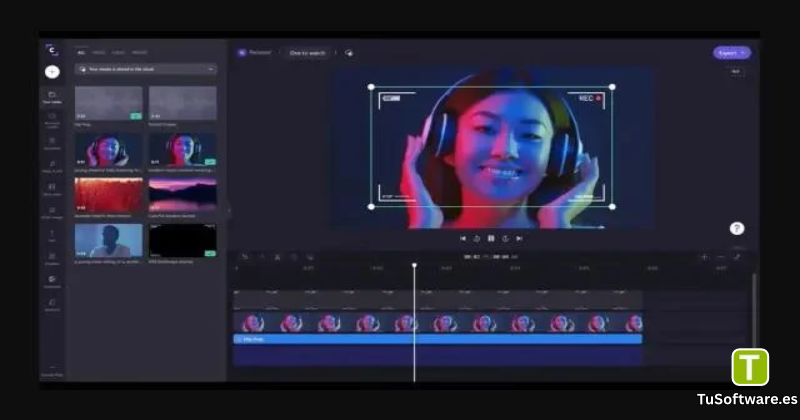Screen dimensions: 800x420
Task: Select the woman video clip on timeline
Action: 438,323
